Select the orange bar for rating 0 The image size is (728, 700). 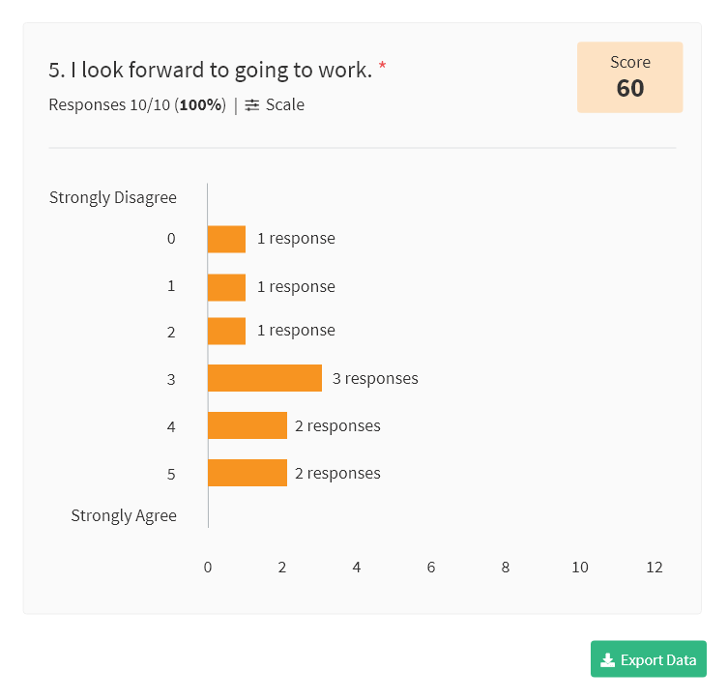[x=226, y=239]
